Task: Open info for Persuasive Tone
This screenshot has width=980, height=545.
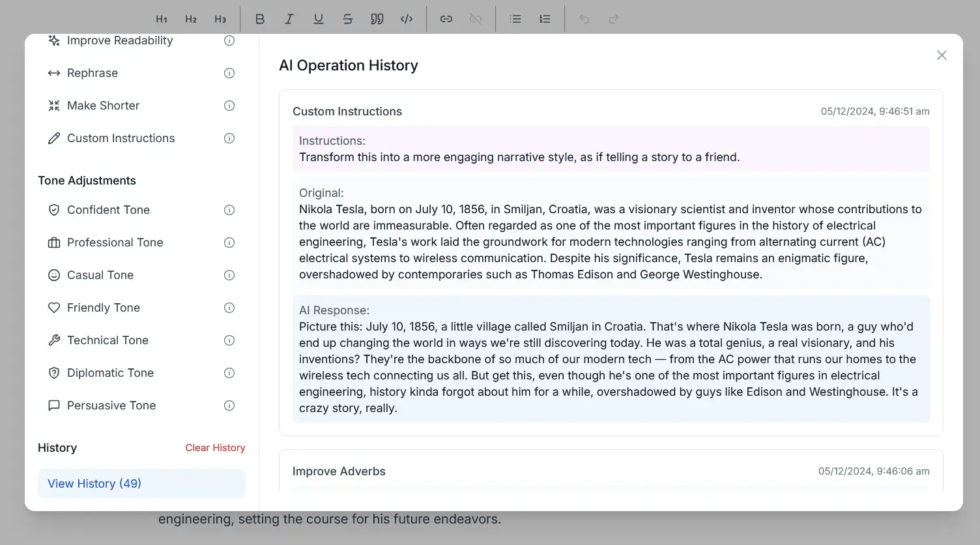Action: pos(229,405)
